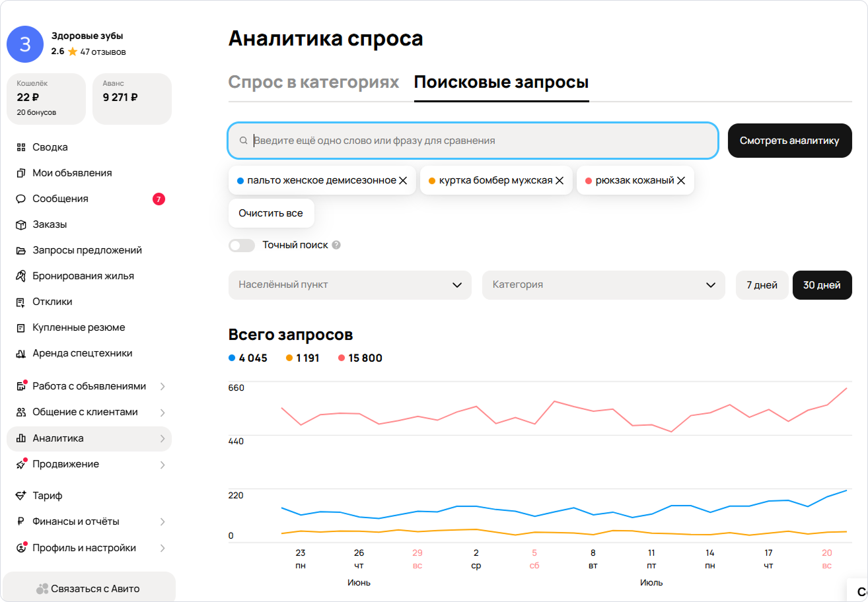Screen dimensions: 868x602
Task: Click the Тариф diamond icon
Action: (20, 496)
